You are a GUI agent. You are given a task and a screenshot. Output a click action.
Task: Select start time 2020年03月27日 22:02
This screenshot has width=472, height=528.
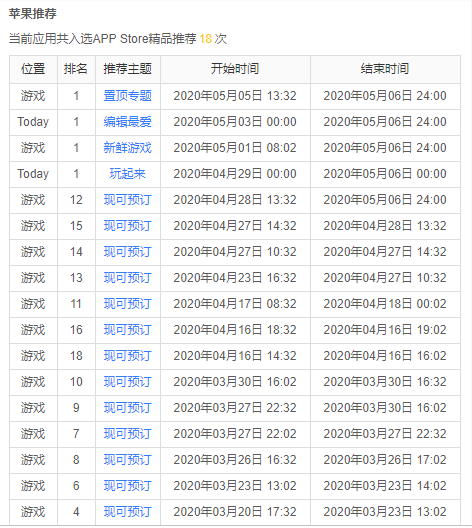pos(235,434)
